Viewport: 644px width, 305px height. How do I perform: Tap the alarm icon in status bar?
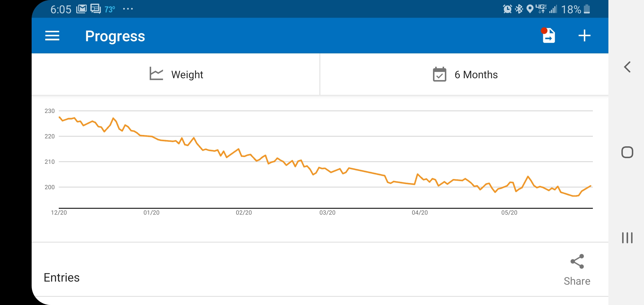click(507, 9)
